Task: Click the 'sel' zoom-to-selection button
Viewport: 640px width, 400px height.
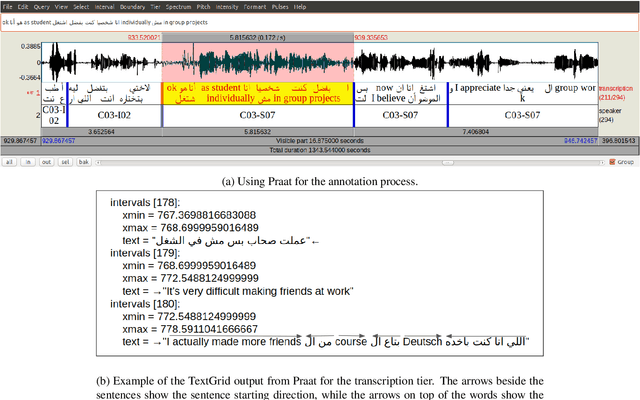Action: tap(64, 161)
